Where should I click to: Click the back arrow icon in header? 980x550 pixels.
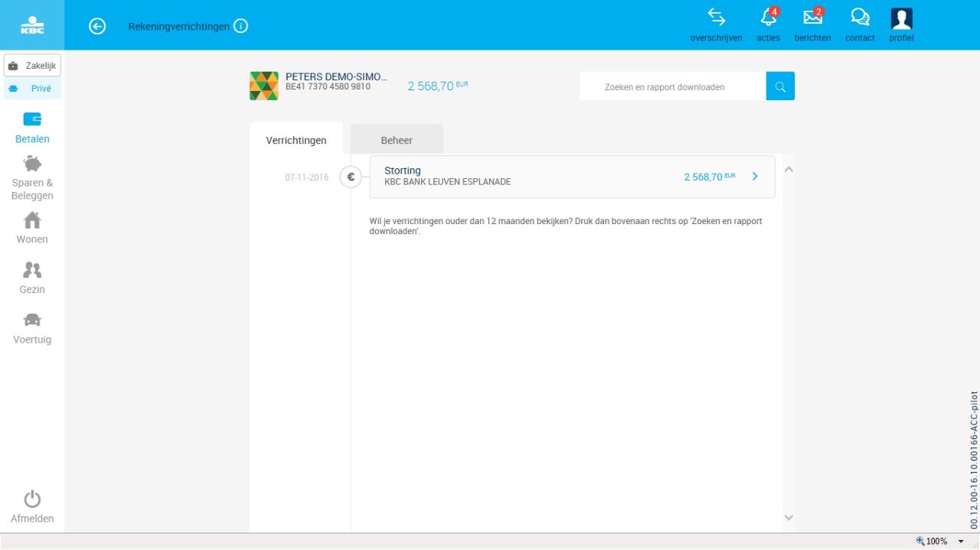[x=97, y=27]
